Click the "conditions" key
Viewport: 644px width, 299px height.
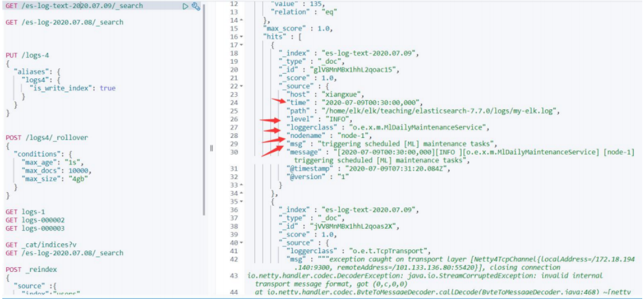click(x=36, y=154)
